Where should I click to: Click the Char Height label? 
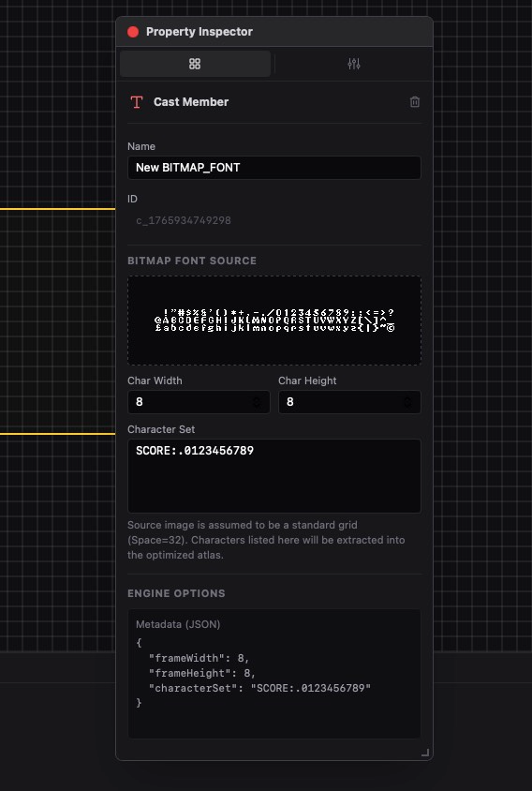[307, 381]
